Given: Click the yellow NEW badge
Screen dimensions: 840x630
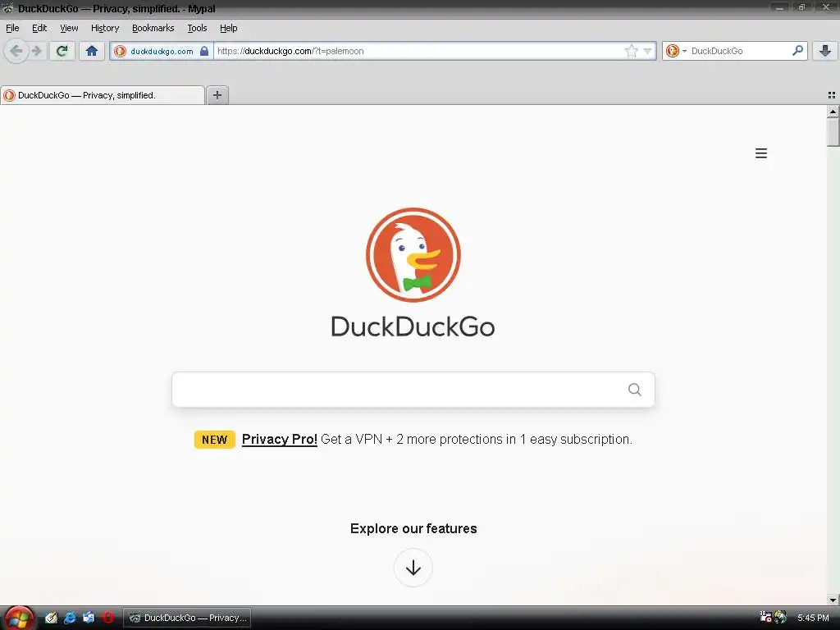Looking at the screenshot, I should click(214, 440).
